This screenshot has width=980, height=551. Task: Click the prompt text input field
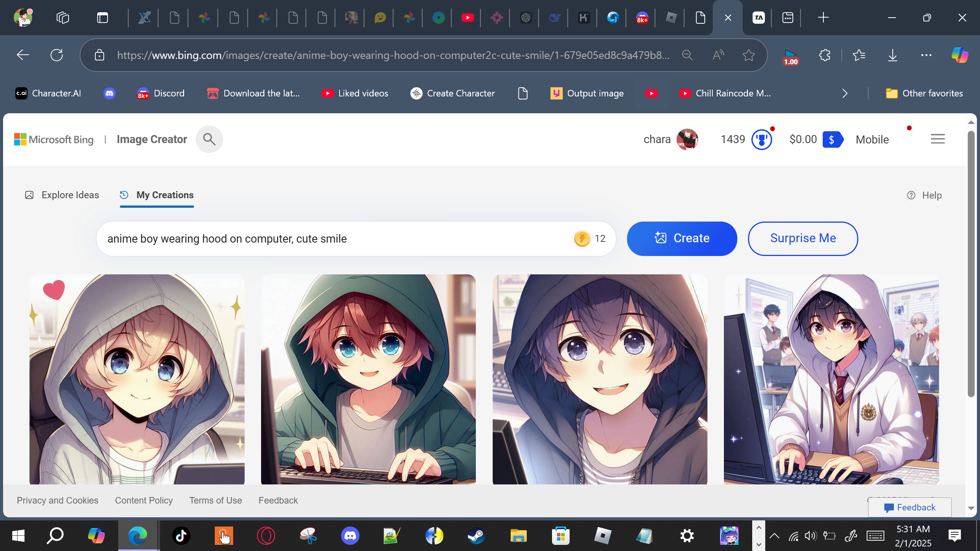coord(337,239)
